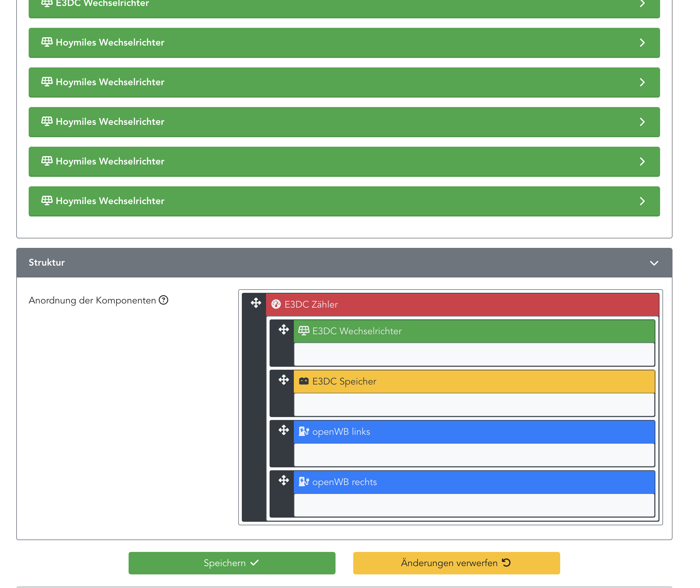Click move handle of openWB rechts
This screenshot has height=588, width=700.
coord(284,480)
